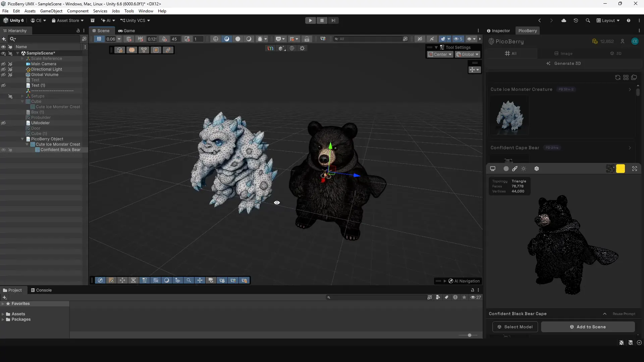The width and height of the screenshot is (644, 362).
Task: Toggle visibility of the UModeler object
Action: point(3,123)
